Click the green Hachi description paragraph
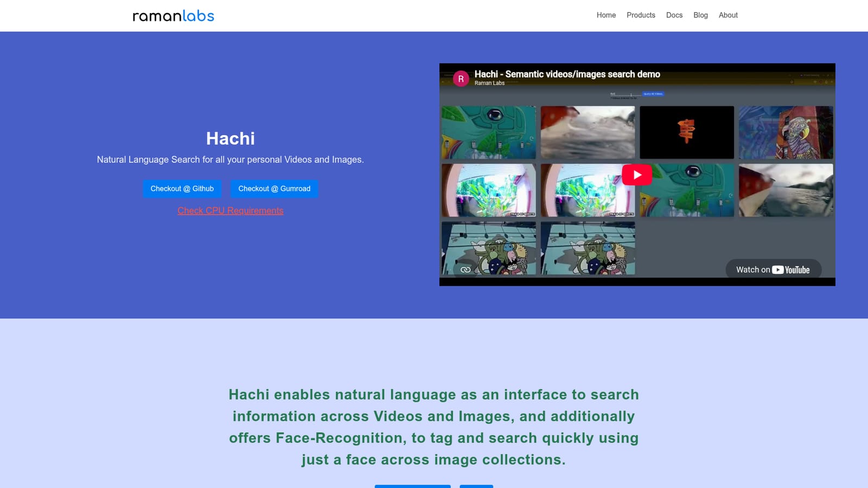Screen dimensions: 868x488 (434, 427)
